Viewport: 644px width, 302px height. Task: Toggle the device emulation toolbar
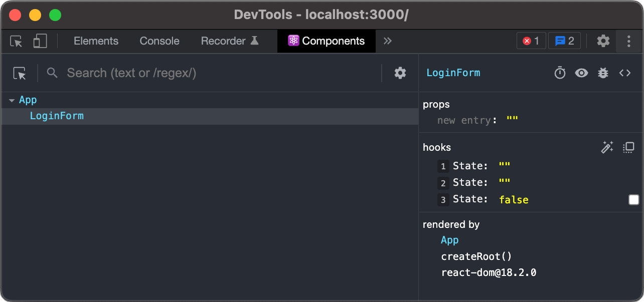point(40,41)
